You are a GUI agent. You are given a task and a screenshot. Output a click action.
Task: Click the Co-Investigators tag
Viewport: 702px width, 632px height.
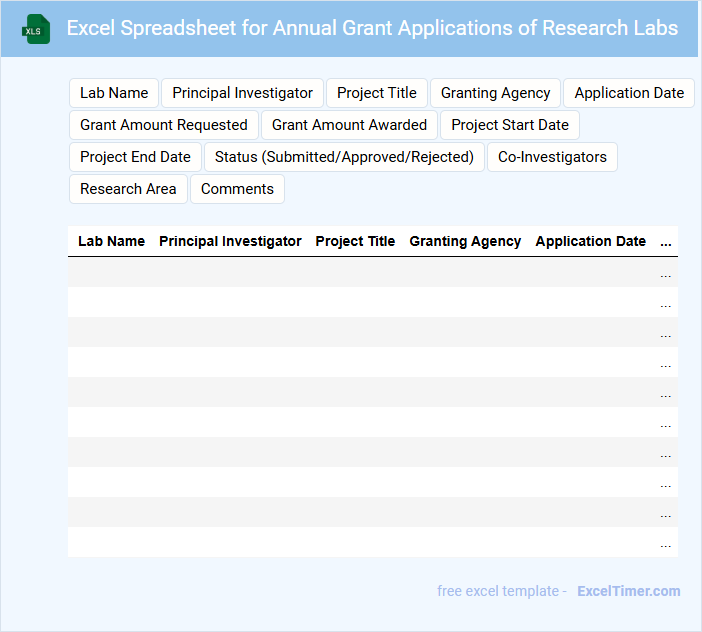552,157
